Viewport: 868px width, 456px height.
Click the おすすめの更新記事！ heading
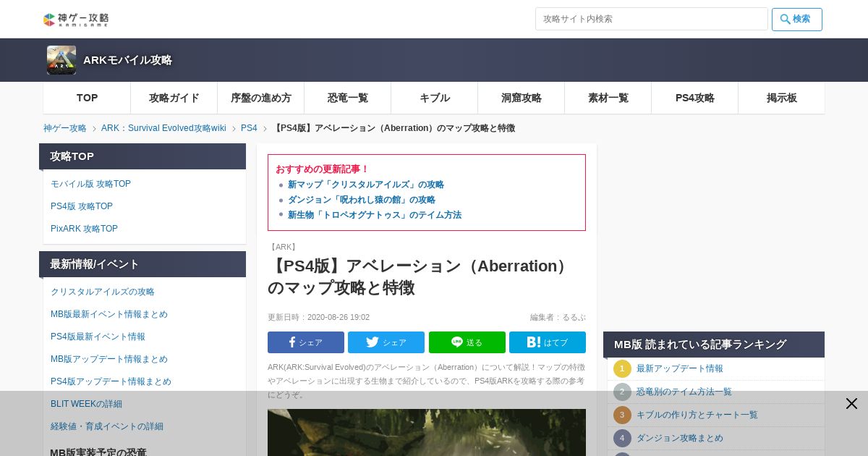[x=323, y=169]
